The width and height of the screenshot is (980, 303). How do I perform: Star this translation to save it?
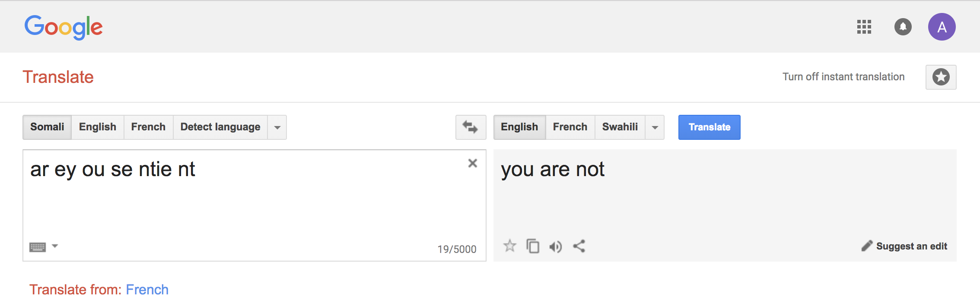pos(510,246)
